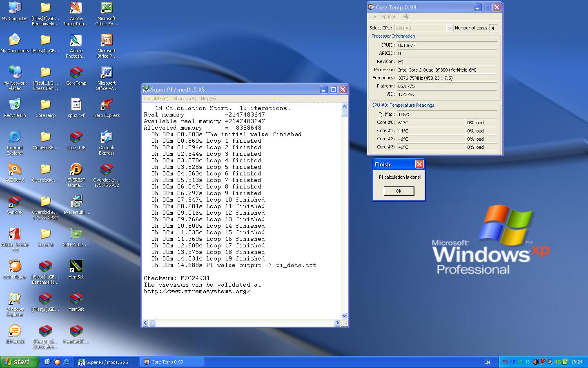Click the Number of cores field

click(493, 28)
